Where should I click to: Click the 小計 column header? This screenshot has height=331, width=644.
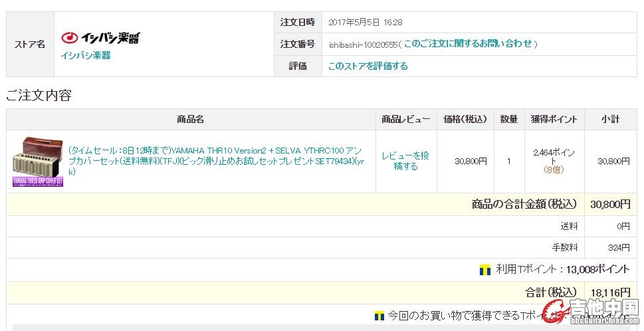tap(610, 120)
